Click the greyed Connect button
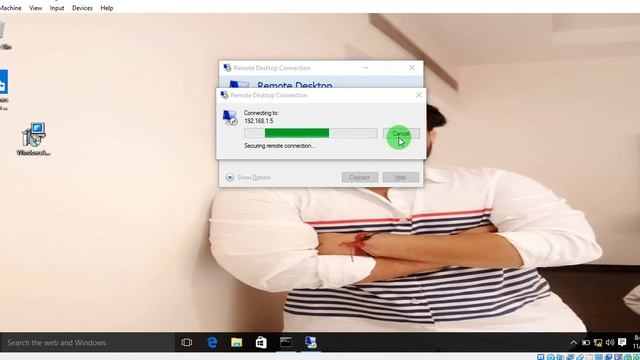This screenshot has height=360, width=640. (x=360, y=177)
